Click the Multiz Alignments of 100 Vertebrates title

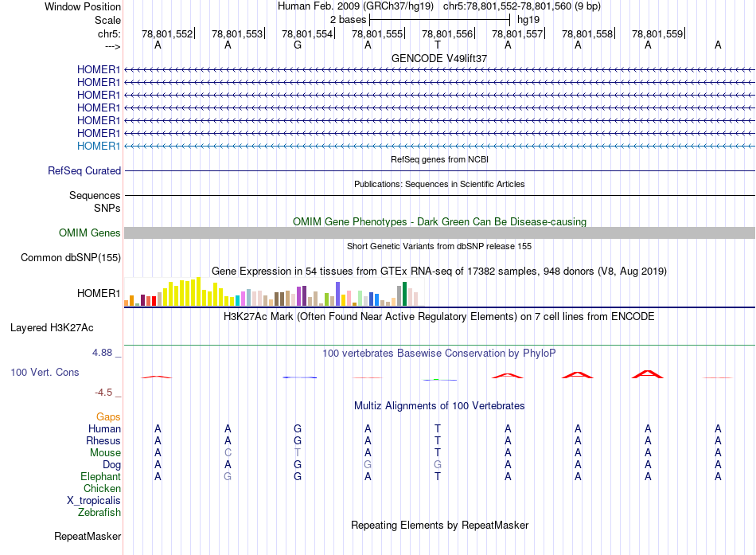pos(439,405)
